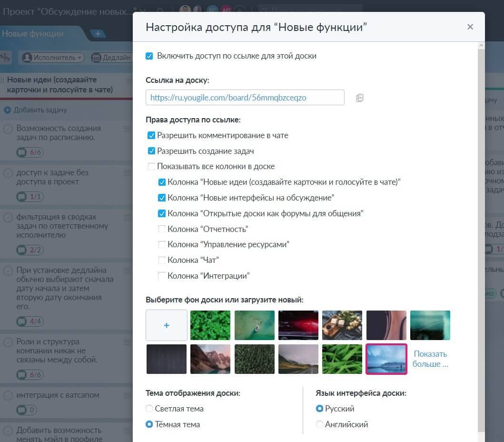504x442 pixels.
Task: Click the plus icon next to Добавить задачу
Action: (7, 110)
